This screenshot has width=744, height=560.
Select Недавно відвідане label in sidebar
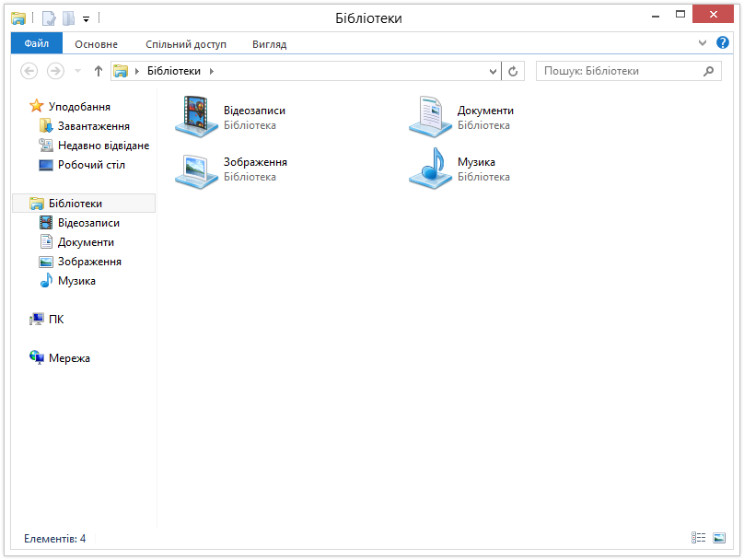[x=103, y=146]
